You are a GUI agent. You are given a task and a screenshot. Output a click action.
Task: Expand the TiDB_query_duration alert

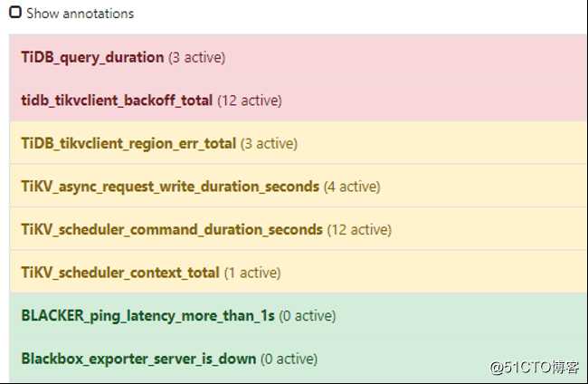tap(92, 57)
